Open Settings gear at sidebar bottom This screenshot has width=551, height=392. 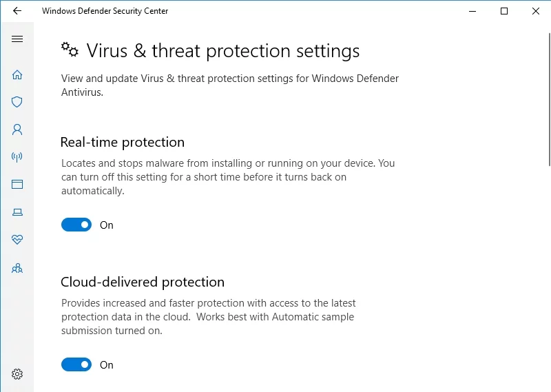pyautogui.click(x=17, y=374)
